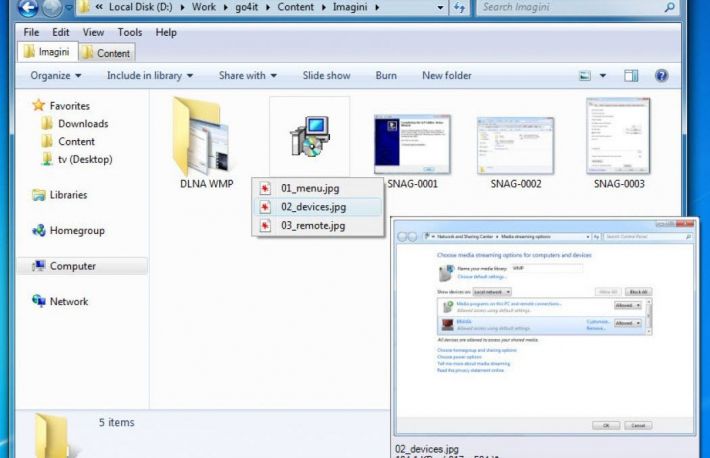This screenshot has height=458, width=710.
Task: Open the Include in library dropdown
Action: pyautogui.click(x=150, y=76)
